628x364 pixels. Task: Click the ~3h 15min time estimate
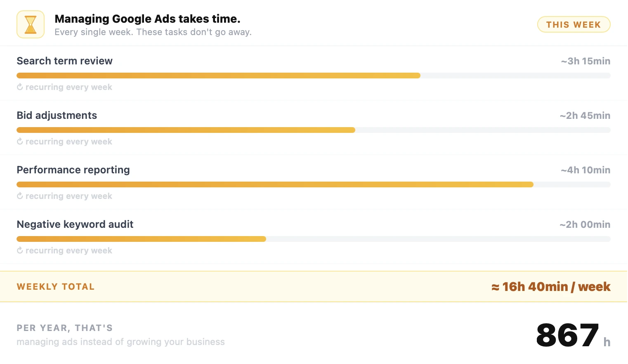585,61
